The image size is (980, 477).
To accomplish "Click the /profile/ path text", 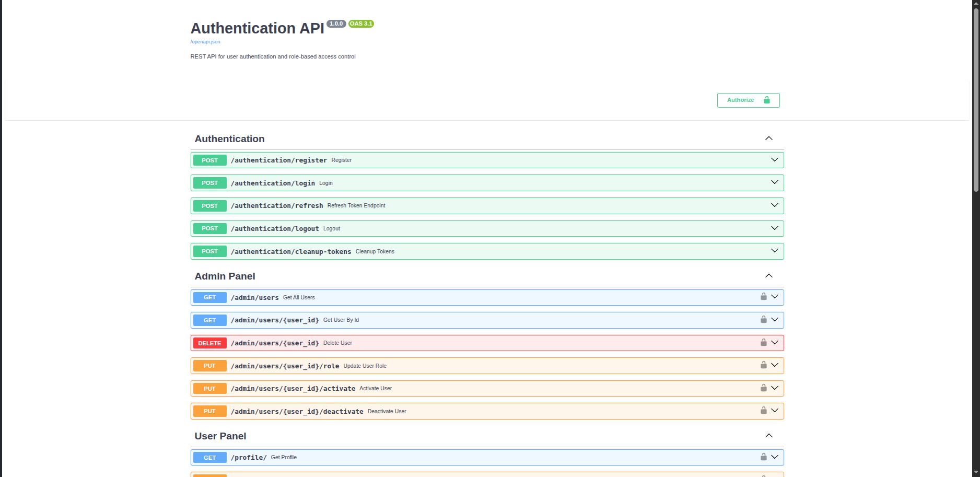I will point(249,458).
